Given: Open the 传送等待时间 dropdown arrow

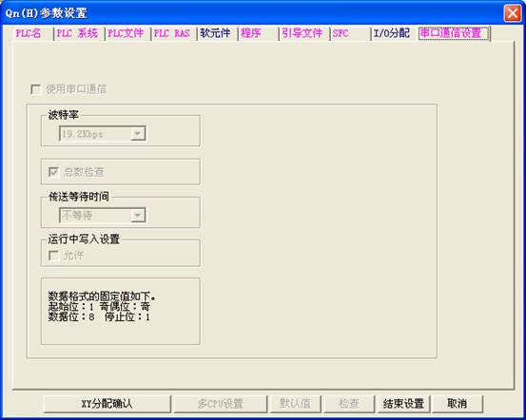Looking at the screenshot, I should [x=138, y=215].
